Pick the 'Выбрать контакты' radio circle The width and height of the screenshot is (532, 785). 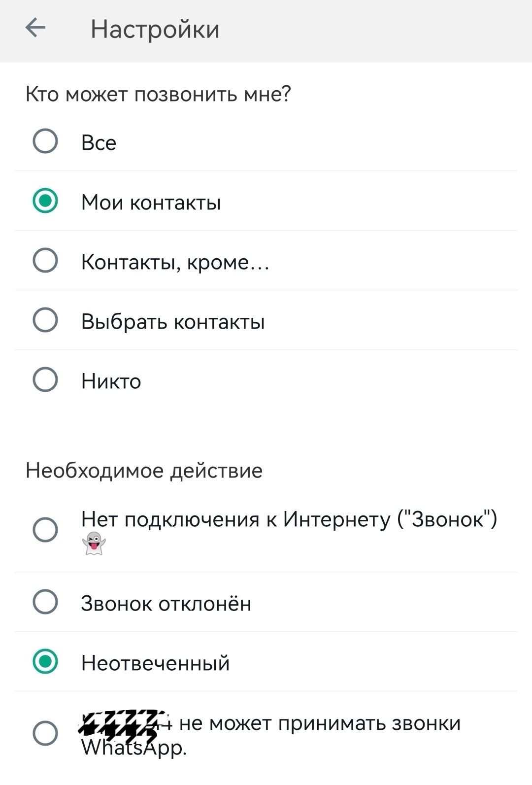(x=45, y=320)
